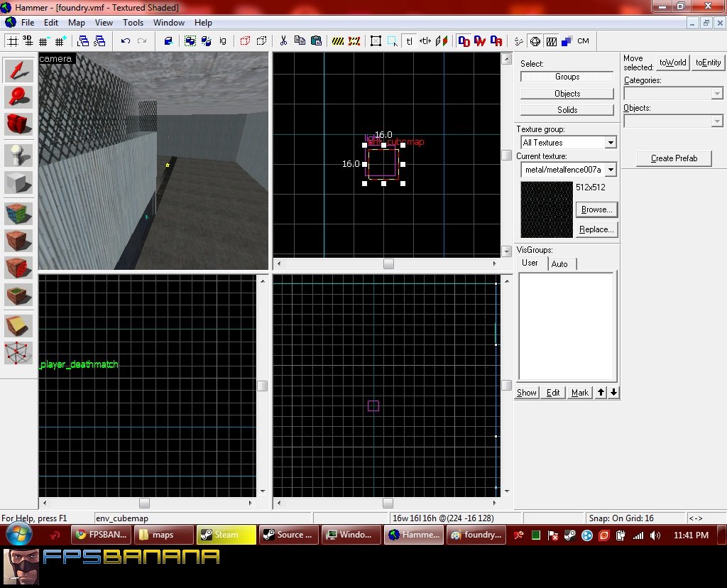Expand the Current texture dropdown
Image resolution: width=727 pixels, height=588 pixels.
[610, 170]
